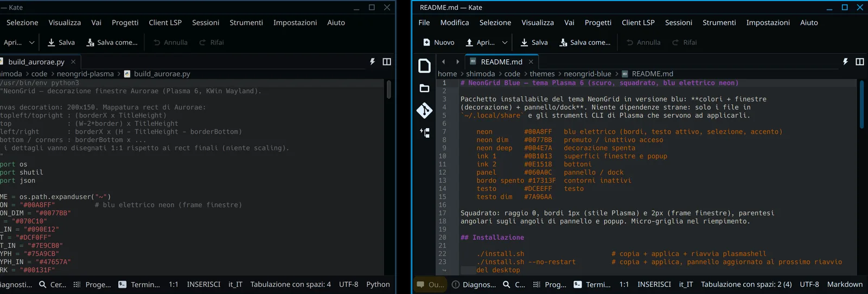Open the Projects folder sidebar panel
Viewport: 868px width, 294px height.
424,88
